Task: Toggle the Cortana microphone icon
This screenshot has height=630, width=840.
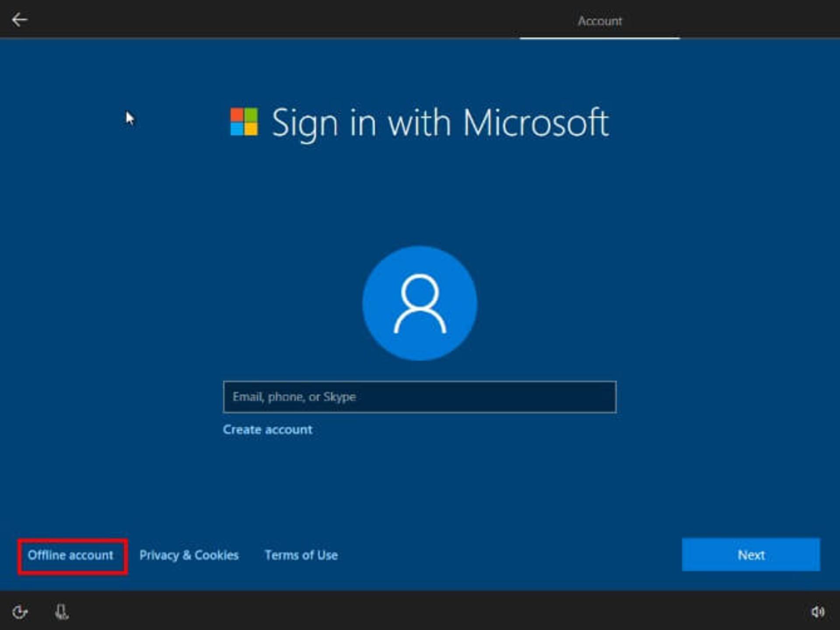Action: [61, 612]
